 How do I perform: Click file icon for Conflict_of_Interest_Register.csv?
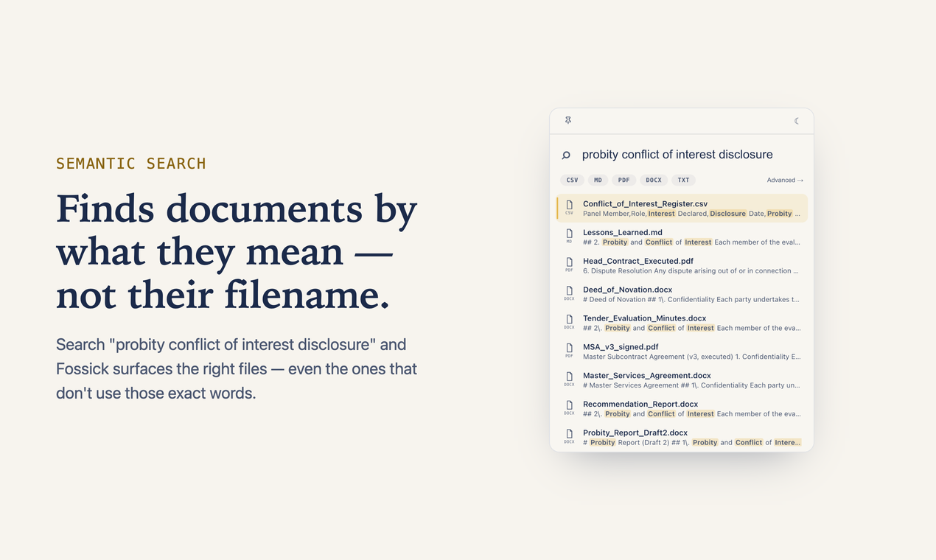569,206
